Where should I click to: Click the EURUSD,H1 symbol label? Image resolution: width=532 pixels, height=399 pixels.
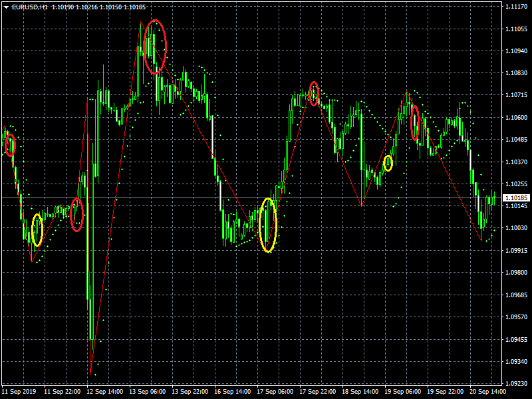pyautogui.click(x=30, y=7)
